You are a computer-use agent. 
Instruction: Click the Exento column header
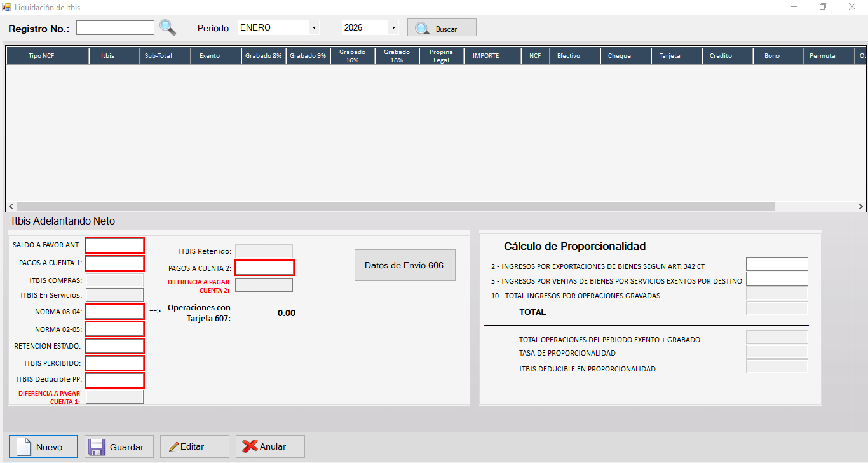(216, 56)
